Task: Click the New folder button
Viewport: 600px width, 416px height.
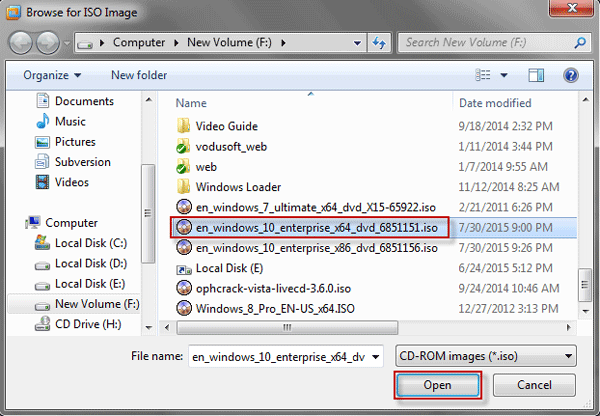Action: point(139,75)
